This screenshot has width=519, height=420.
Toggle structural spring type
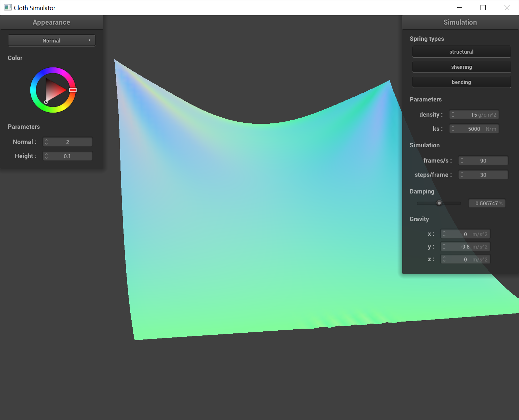461,52
